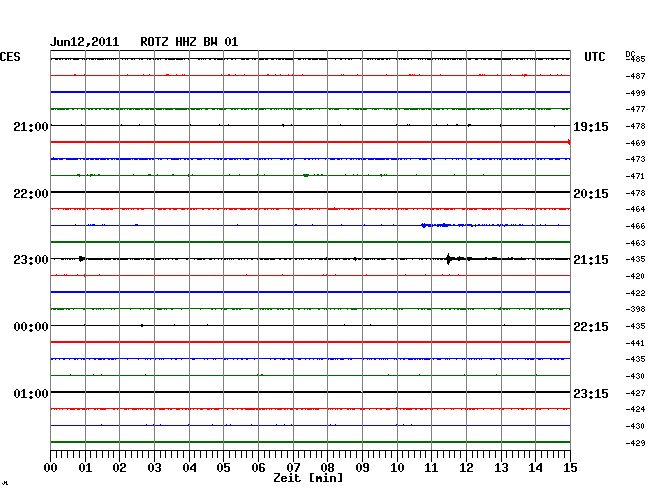The image size is (650, 494).
Task: Select minute 01 on the time axis
Action: 85,467
